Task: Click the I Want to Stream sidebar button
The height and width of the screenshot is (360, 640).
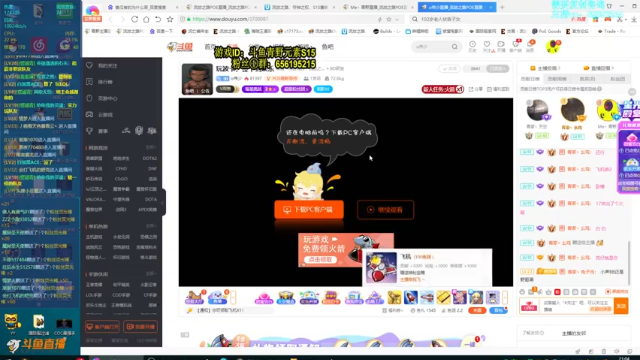Action: (140, 327)
